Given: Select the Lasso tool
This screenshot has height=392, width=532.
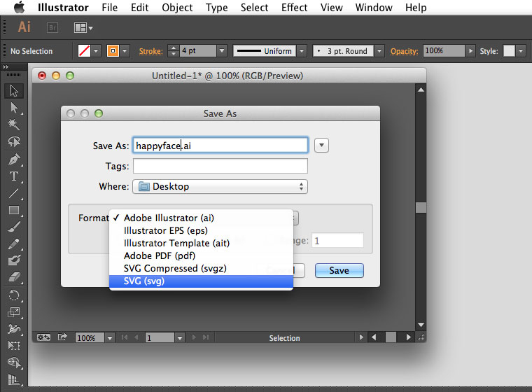Looking at the screenshot, I should coord(14,141).
